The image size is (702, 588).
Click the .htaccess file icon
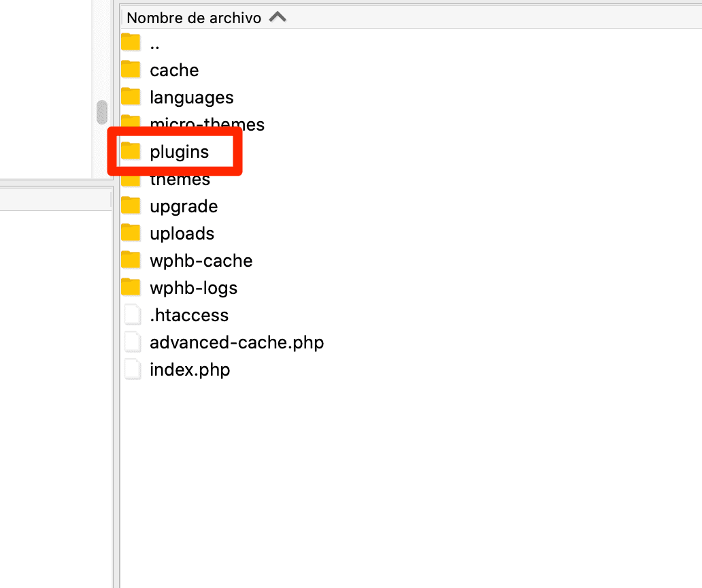[x=133, y=314]
